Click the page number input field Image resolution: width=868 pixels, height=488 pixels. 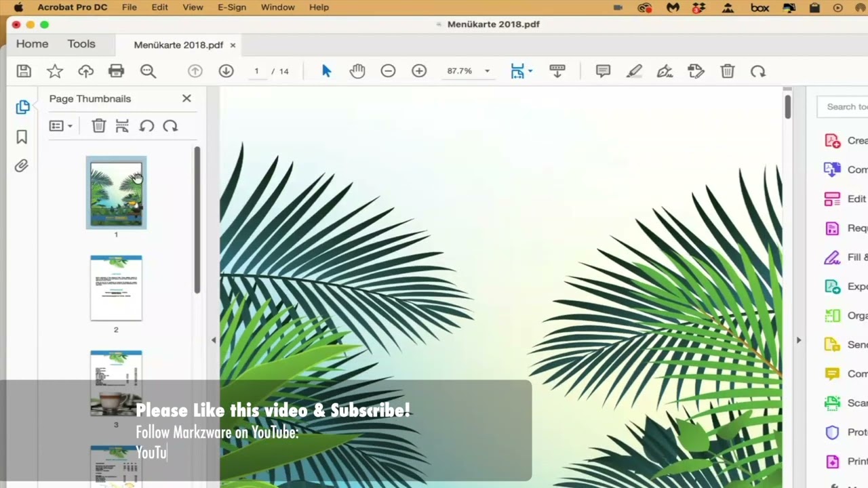[257, 71]
